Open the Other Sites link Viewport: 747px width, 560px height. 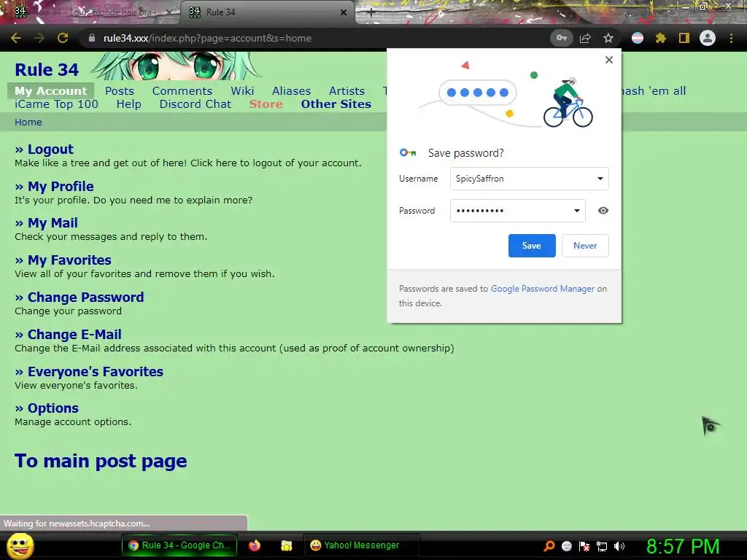click(336, 104)
